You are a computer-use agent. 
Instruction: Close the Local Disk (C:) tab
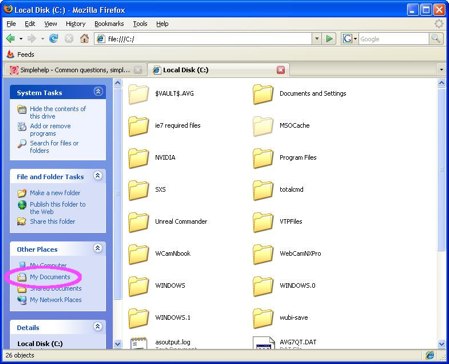[281, 70]
